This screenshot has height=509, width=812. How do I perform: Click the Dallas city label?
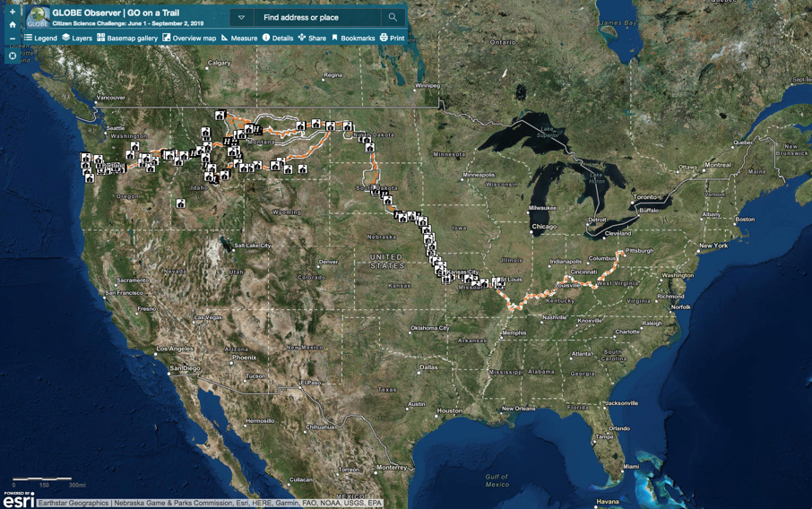tap(428, 367)
